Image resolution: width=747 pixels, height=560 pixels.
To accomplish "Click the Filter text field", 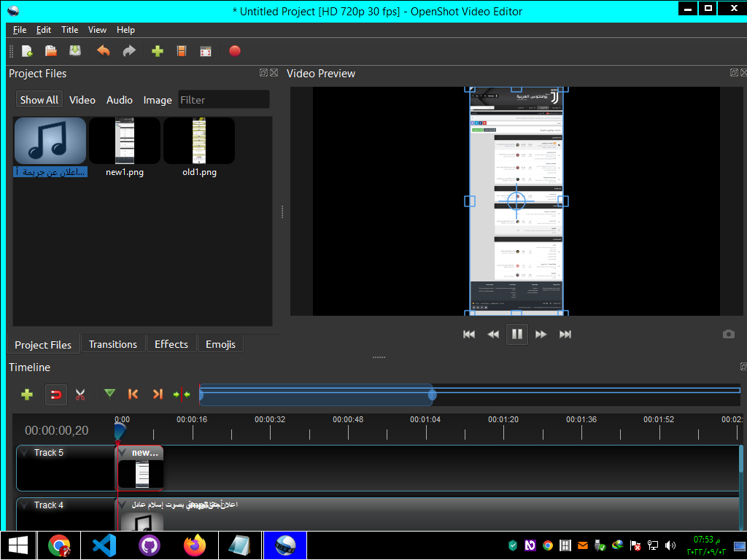I will click(x=224, y=99).
